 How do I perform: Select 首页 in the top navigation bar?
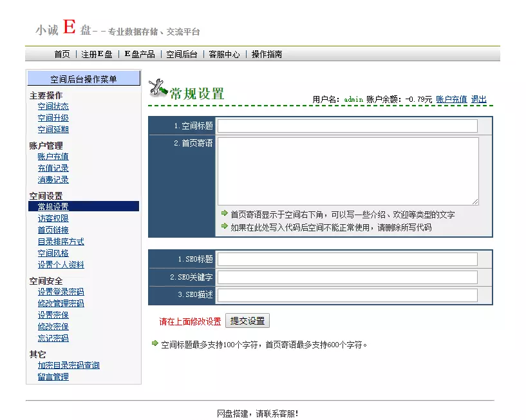[62, 54]
